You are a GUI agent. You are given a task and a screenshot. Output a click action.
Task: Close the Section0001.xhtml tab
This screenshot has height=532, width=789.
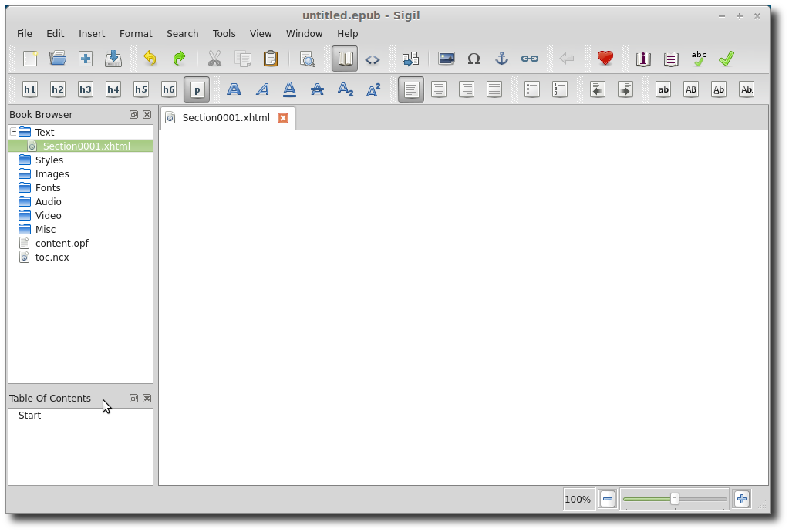coord(283,118)
